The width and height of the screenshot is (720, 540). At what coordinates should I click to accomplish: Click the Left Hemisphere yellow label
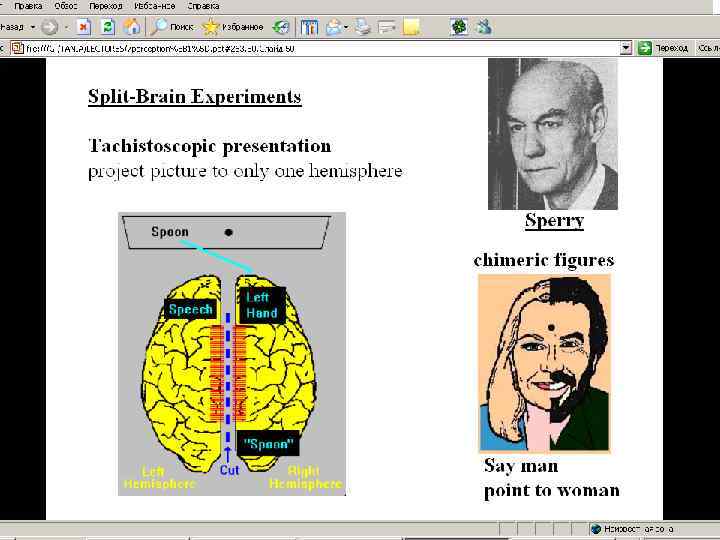coord(160,478)
